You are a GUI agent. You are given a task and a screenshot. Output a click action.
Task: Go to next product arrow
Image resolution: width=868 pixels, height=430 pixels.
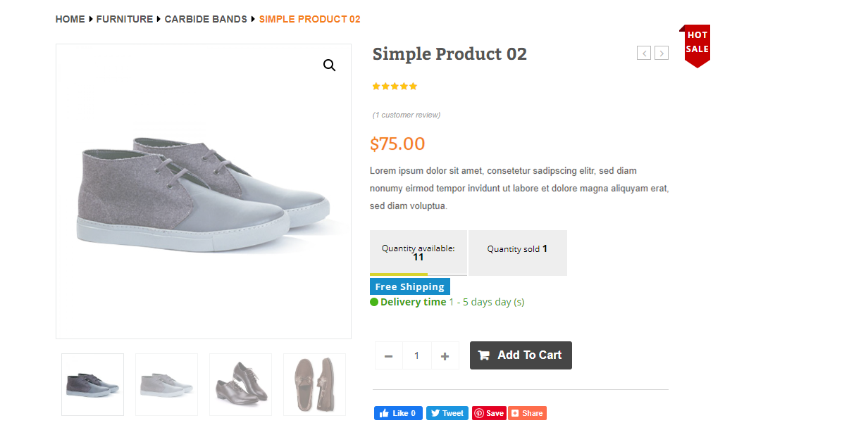point(662,53)
